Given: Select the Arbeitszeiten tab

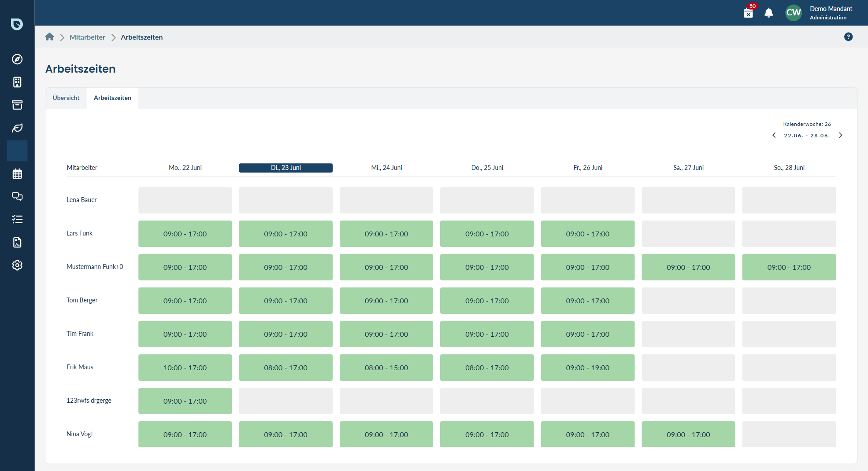Looking at the screenshot, I should coord(112,98).
